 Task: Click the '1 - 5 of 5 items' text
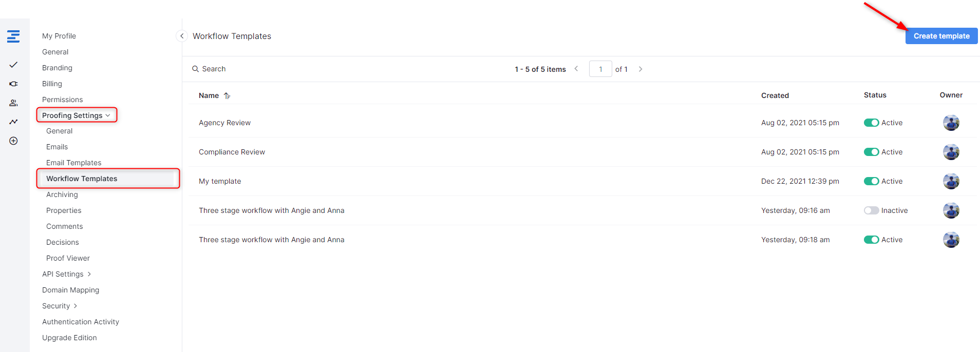click(540, 69)
